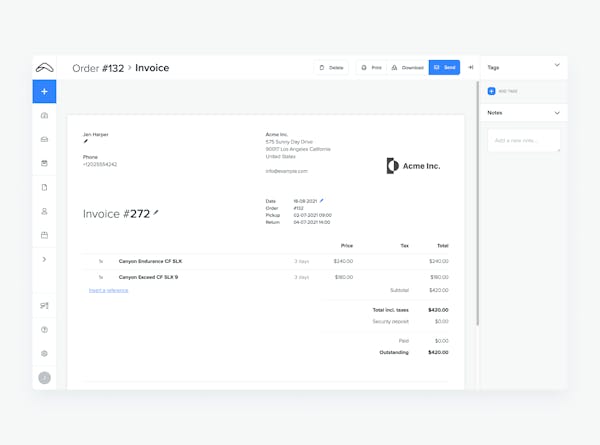
Task: Edit the invoice number with pencil icon
Action: coord(156,212)
